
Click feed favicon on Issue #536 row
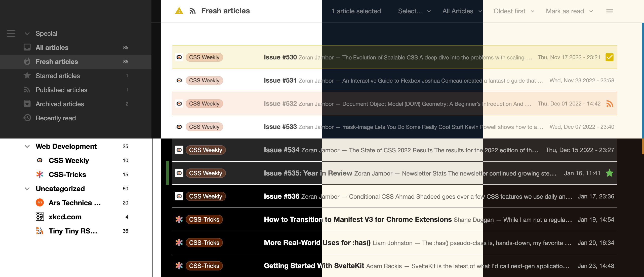click(179, 196)
